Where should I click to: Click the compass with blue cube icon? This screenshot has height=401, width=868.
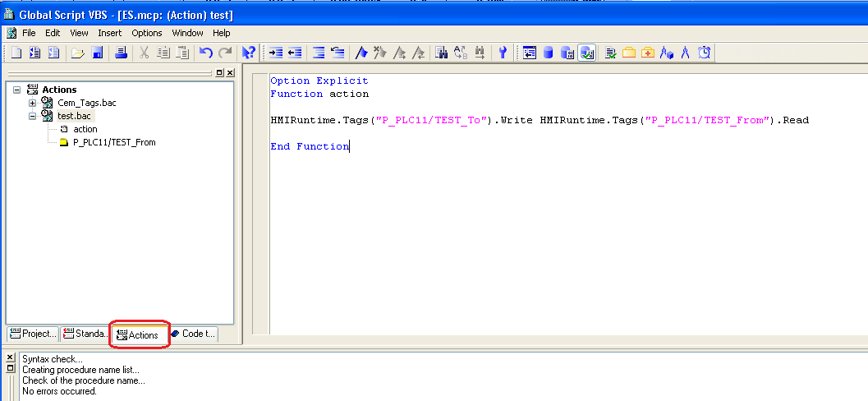[667, 53]
